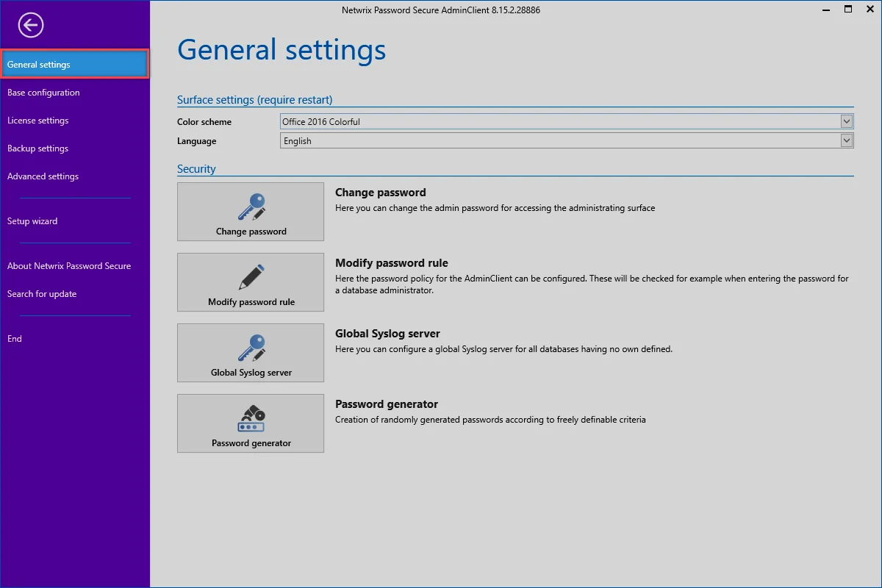Click the Password generator button label

click(x=251, y=443)
